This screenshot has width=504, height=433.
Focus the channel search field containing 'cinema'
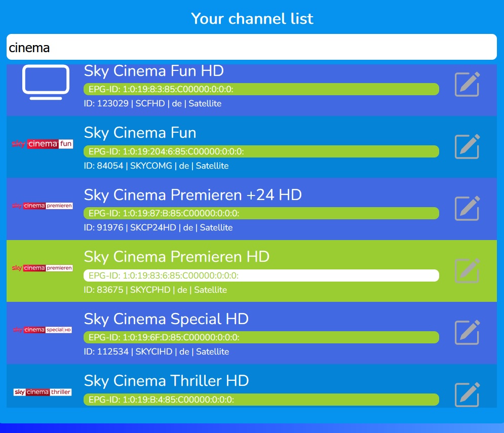pos(252,47)
